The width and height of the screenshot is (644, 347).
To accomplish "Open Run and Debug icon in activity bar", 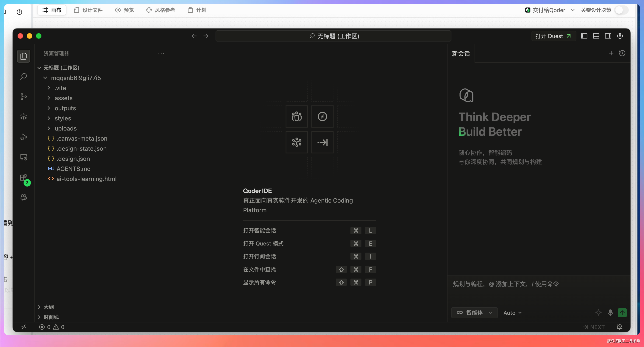I will (x=24, y=137).
